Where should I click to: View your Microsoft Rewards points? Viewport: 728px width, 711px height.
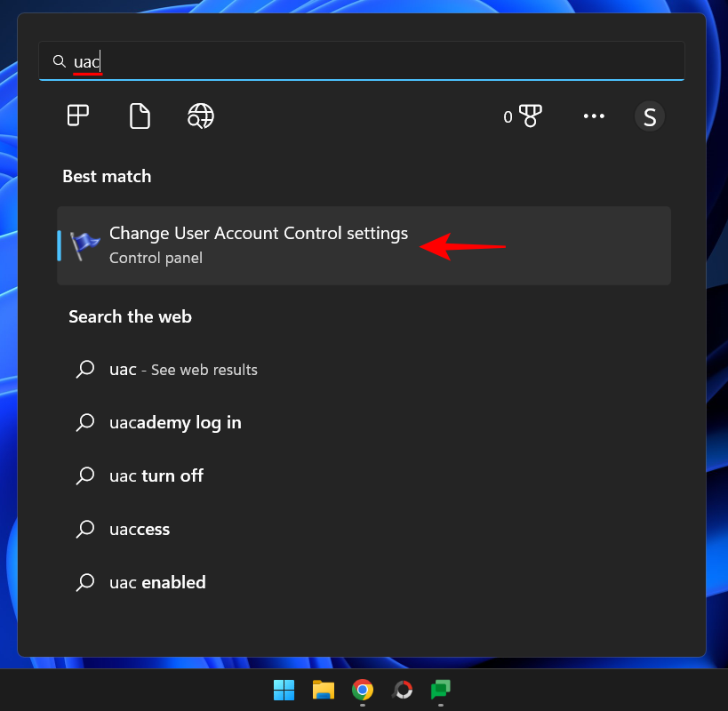point(524,116)
